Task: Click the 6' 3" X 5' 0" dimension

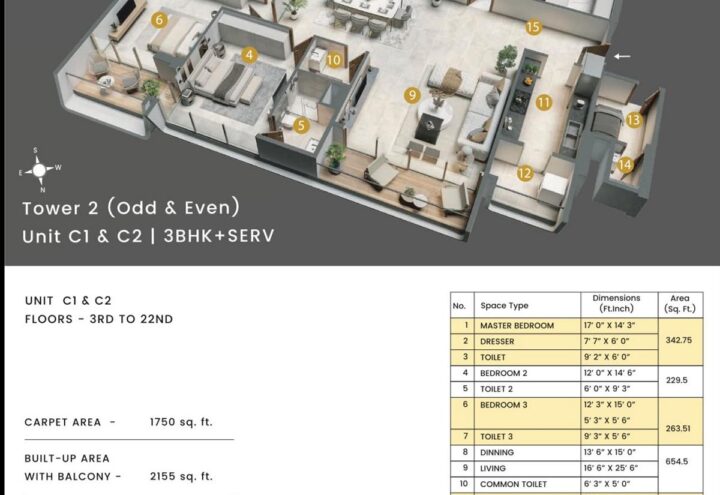Action: pyautogui.click(x=607, y=484)
